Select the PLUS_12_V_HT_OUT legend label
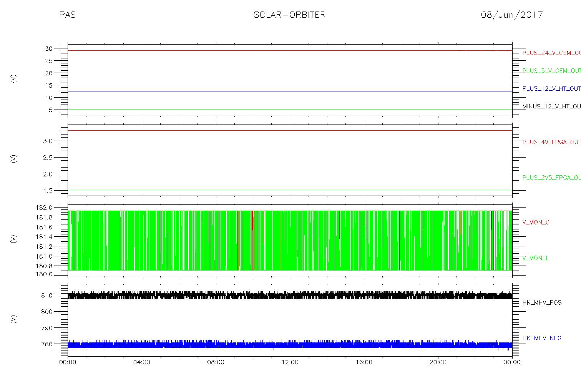Image resolution: width=581 pixels, height=392 pixels. pos(551,88)
